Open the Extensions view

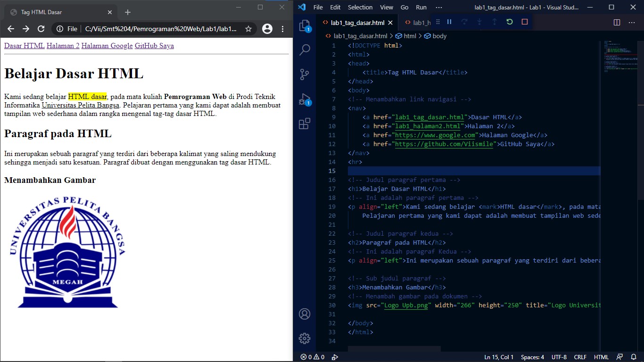(x=305, y=123)
